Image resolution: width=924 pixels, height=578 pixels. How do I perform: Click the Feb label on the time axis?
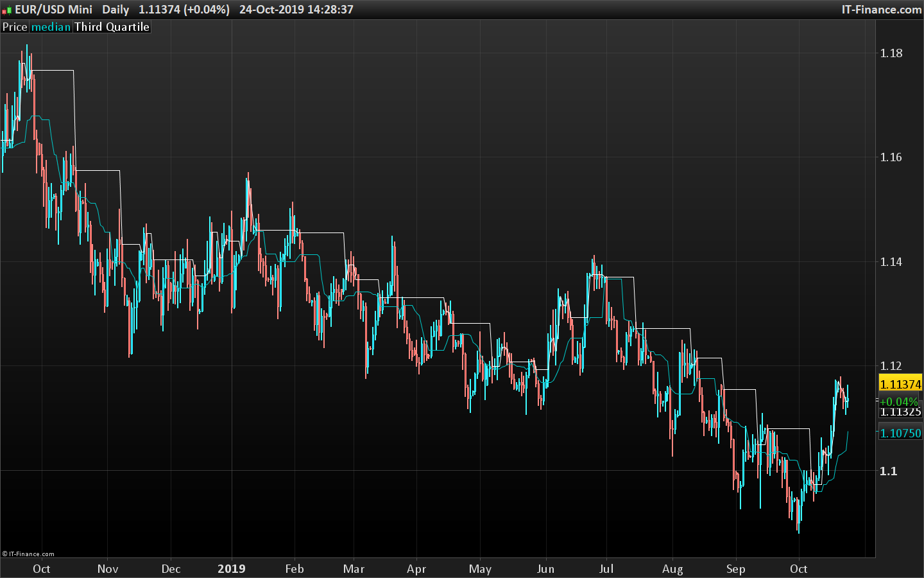[295, 569]
